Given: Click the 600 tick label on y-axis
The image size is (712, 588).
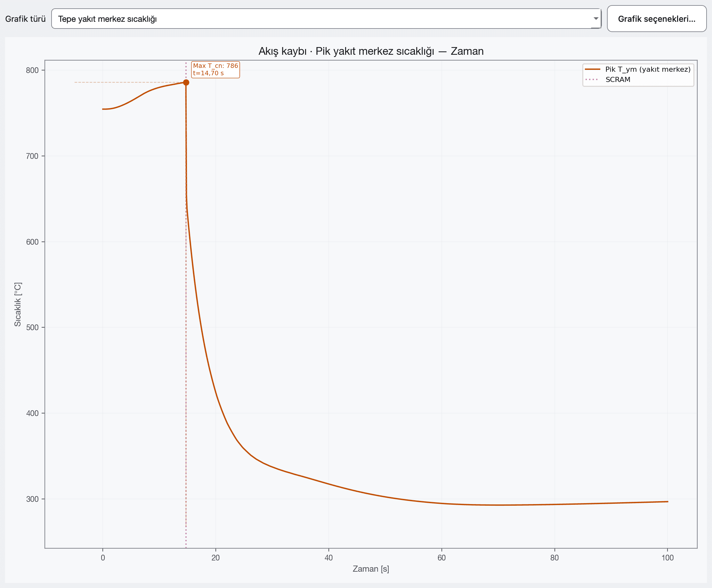Looking at the screenshot, I should pos(32,242).
